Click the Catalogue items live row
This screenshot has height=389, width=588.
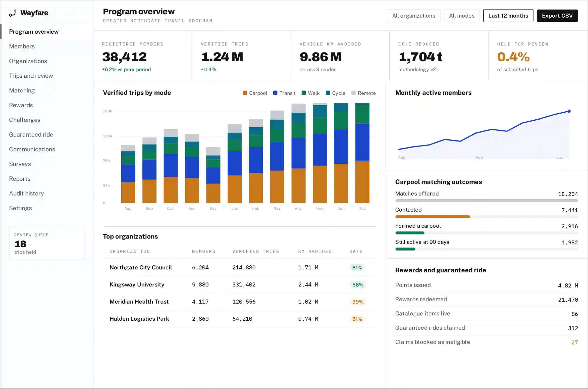(487, 314)
